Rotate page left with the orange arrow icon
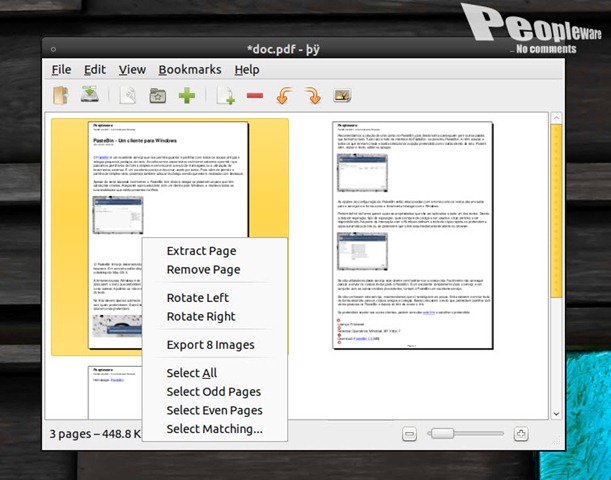This screenshot has height=480, width=611. click(284, 95)
